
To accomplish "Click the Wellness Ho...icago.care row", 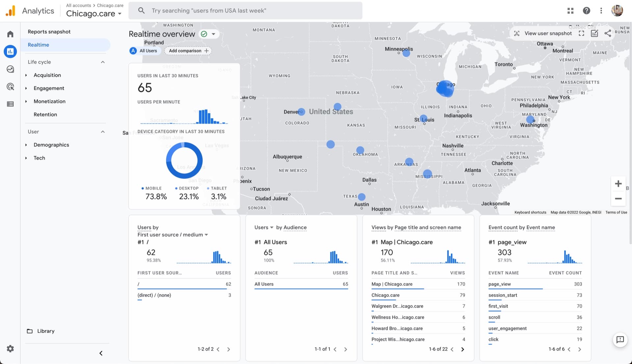I will click(x=418, y=317).
